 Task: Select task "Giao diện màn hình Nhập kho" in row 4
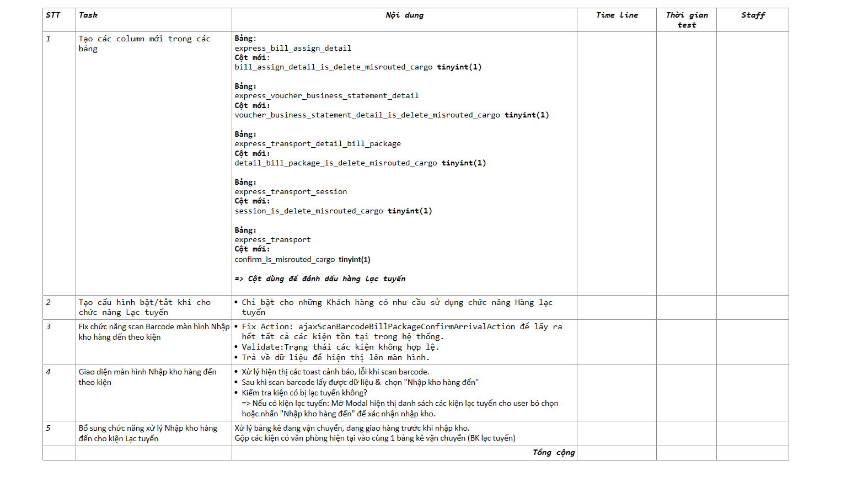point(147,377)
